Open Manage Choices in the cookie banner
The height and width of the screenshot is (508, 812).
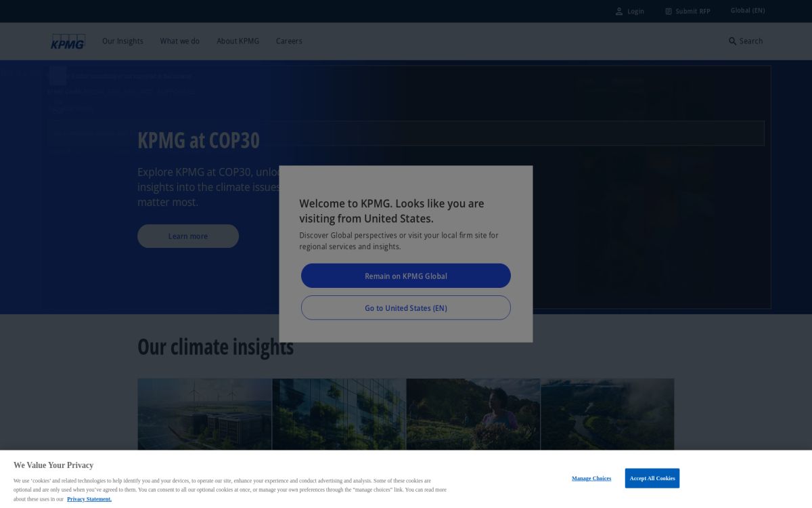click(591, 478)
